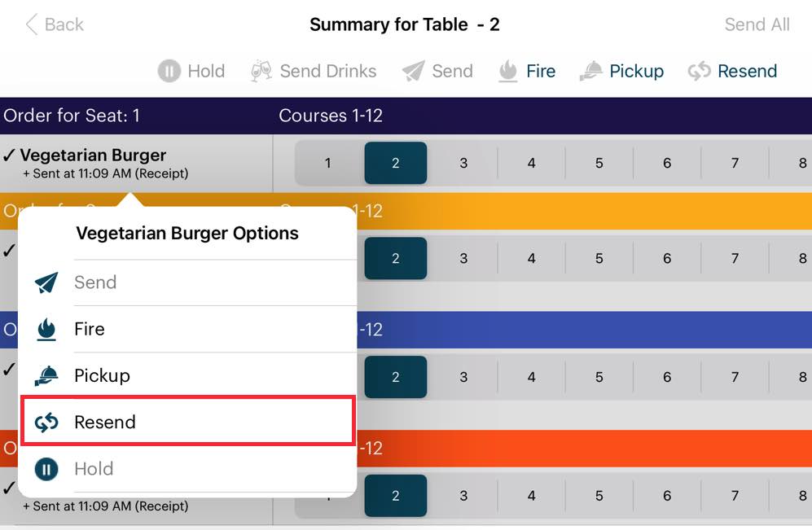Tap the Back button to leave the summary
Image resolution: width=812 pixels, height=530 pixels.
click(53, 24)
